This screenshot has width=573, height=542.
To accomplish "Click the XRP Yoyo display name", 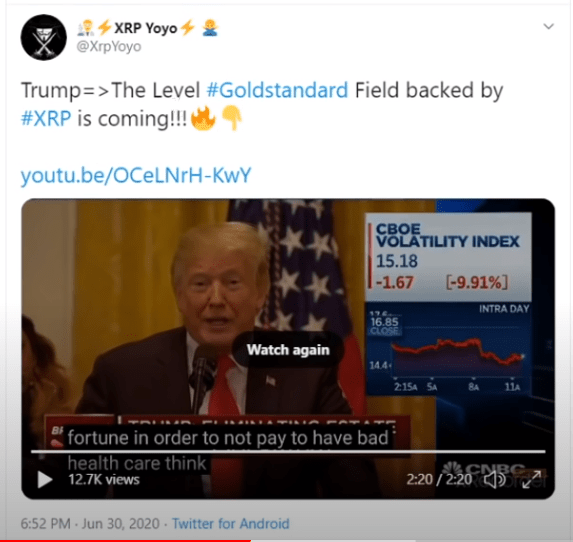I will [145, 28].
